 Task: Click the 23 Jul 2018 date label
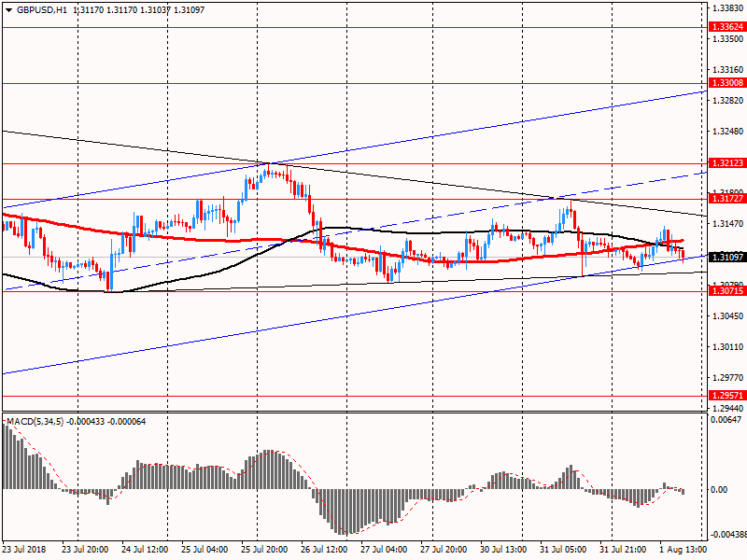tap(24, 550)
